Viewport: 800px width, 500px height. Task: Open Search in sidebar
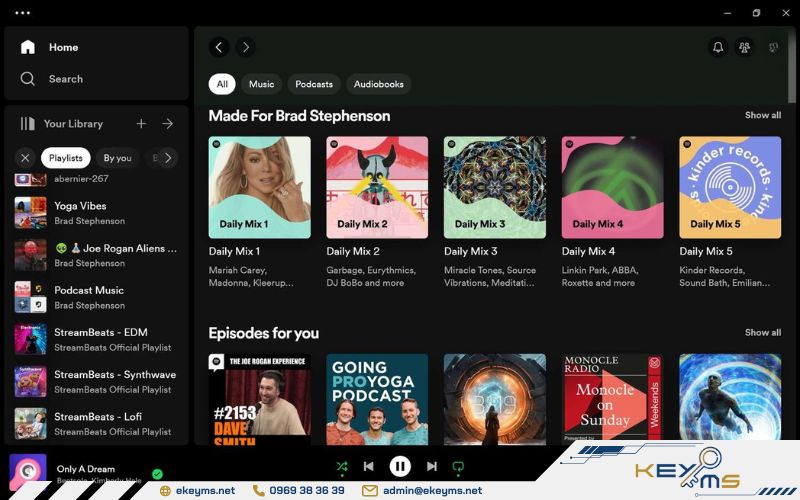click(x=52, y=79)
